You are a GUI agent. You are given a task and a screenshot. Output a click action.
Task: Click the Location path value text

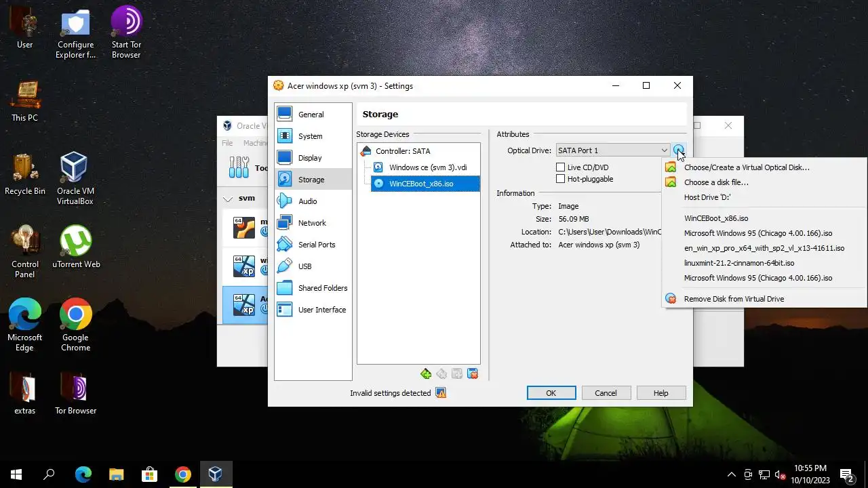pos(609,232)
